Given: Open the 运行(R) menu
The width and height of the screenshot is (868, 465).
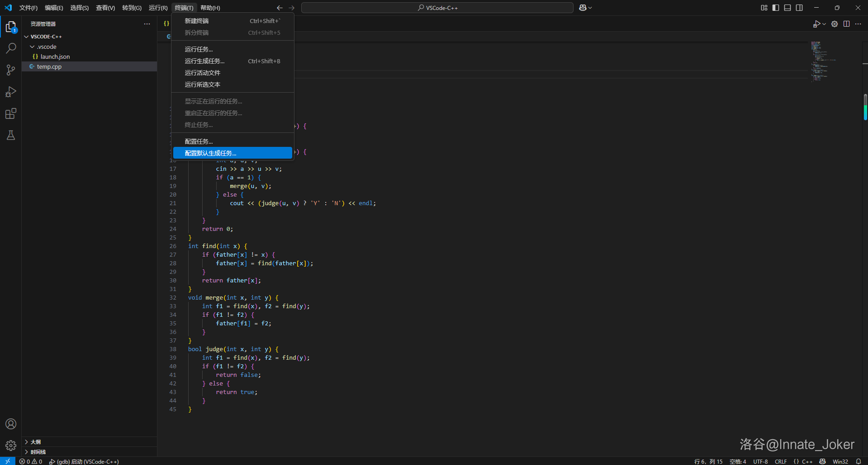Looking at the screenshot, I should coord(157,8).
